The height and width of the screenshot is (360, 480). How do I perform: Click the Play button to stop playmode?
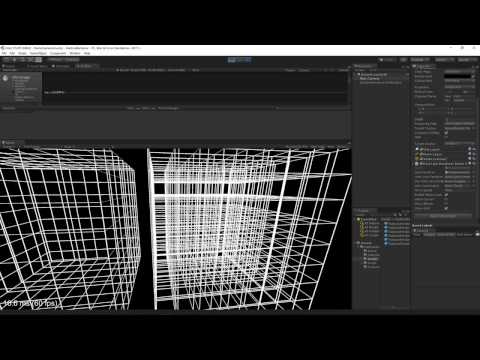(232, 60)
